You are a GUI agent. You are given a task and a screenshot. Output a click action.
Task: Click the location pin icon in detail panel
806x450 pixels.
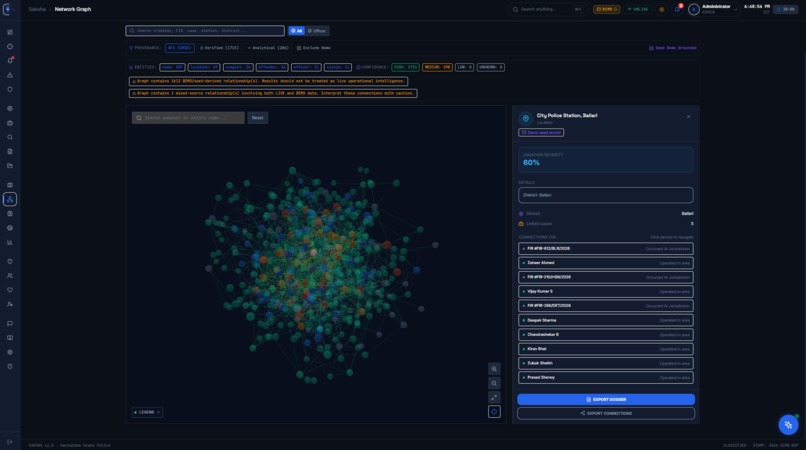click(x=525, y=118)
